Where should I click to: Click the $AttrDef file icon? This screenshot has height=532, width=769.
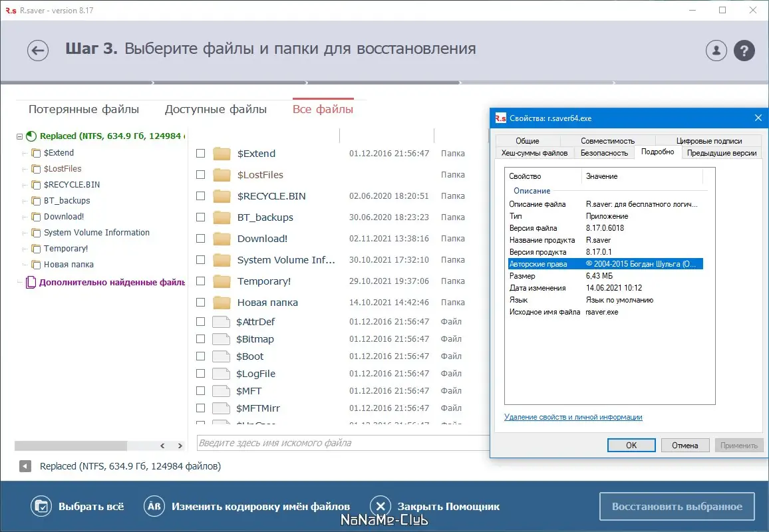coord(221,322)
